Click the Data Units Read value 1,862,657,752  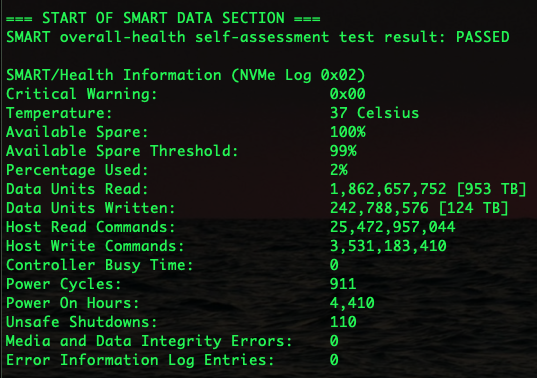point(388,189)
